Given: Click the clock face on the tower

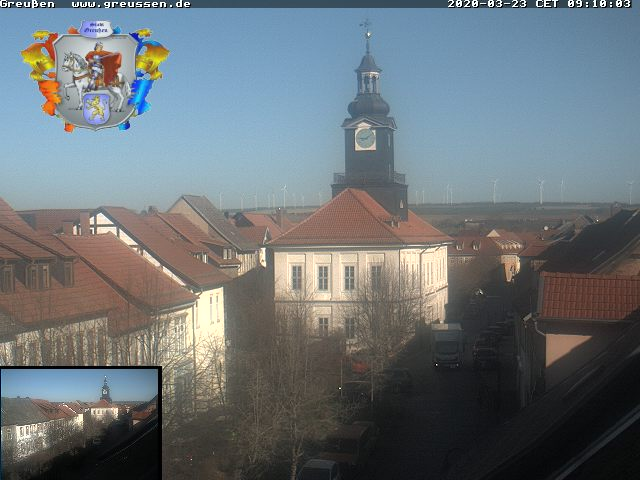Looking at the screenshot, I should pos(365,139).
